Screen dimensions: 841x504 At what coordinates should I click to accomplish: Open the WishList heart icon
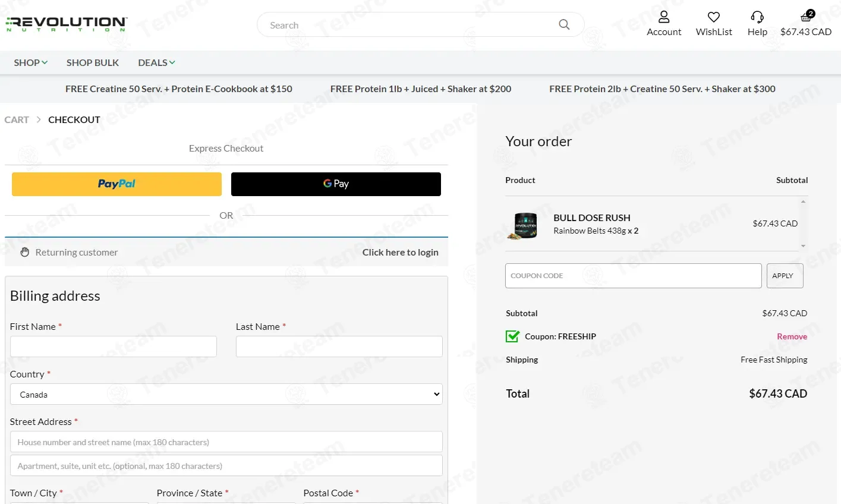click(714, 17)
